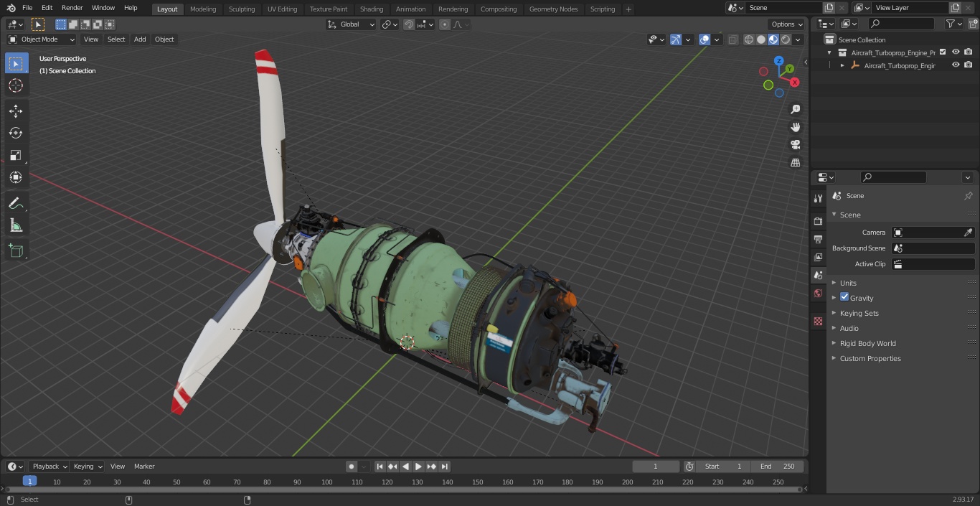Switch to the Modeling workspace tab
Image resolution: width=980 pixels, height=506 pixels.
pyautogui.click(x=203, y=9)
